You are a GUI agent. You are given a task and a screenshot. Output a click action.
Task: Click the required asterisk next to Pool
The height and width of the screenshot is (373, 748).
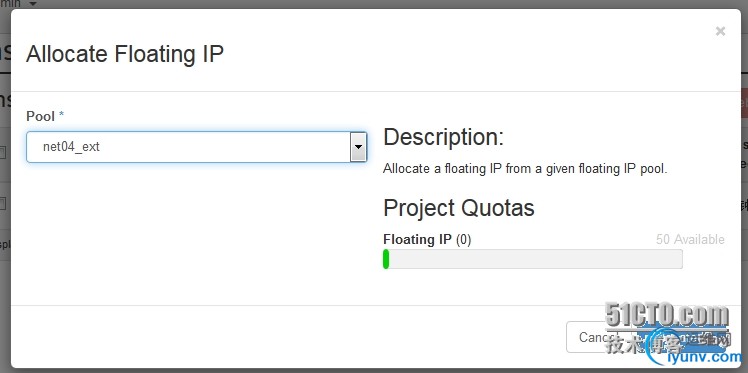[61, 115]
